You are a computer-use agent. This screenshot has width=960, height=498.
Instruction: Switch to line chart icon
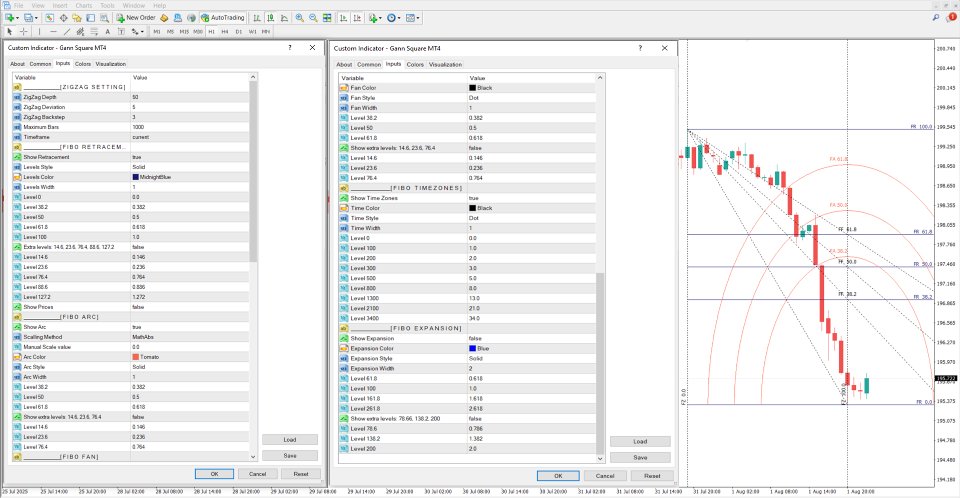click(x=284, y=18)
